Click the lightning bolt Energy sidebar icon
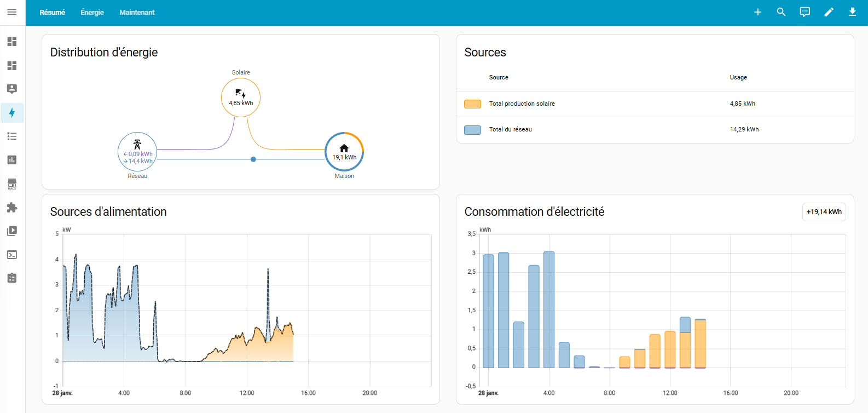868x413 pixels. (x=12, y=113)
